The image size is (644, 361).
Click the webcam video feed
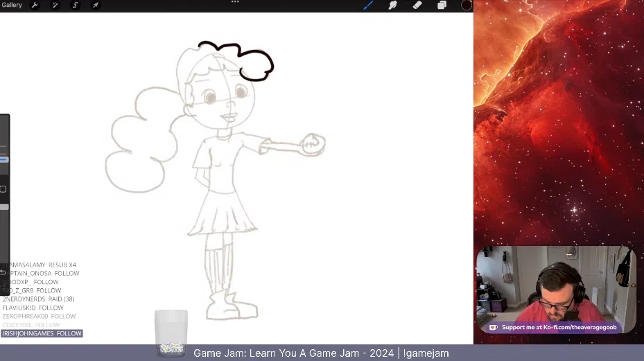tap(555, 284)
